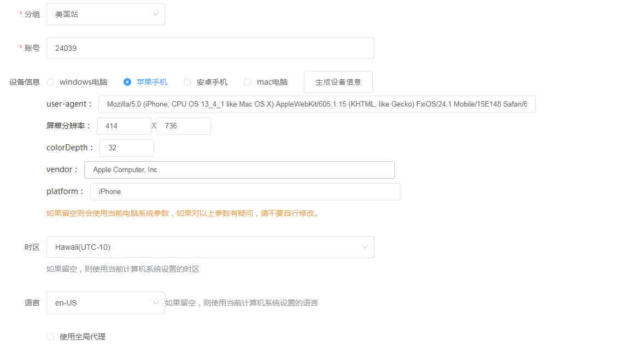Enable the 使用全局代理 checkbox
This screenshot has height=364, width=621.
click(x=51, y=337)
